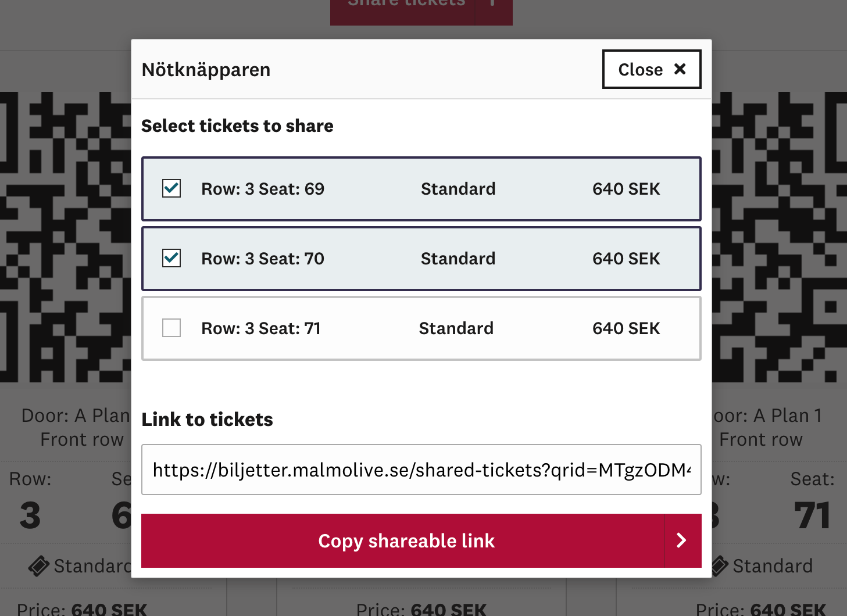This screenshot has width=847, height=616.
Task: Select the shared-tickets URL field
Action: click(x=421, y=470)
